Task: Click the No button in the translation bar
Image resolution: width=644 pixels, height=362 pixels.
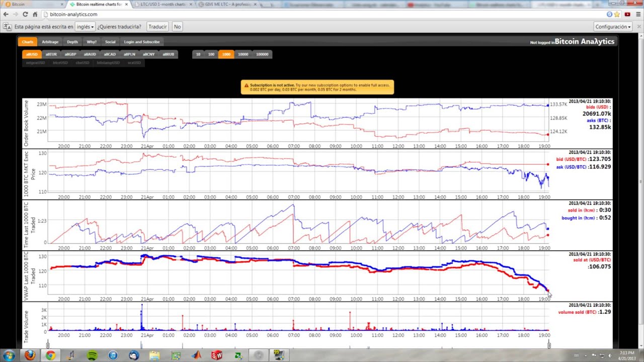Action: (177, 27)
